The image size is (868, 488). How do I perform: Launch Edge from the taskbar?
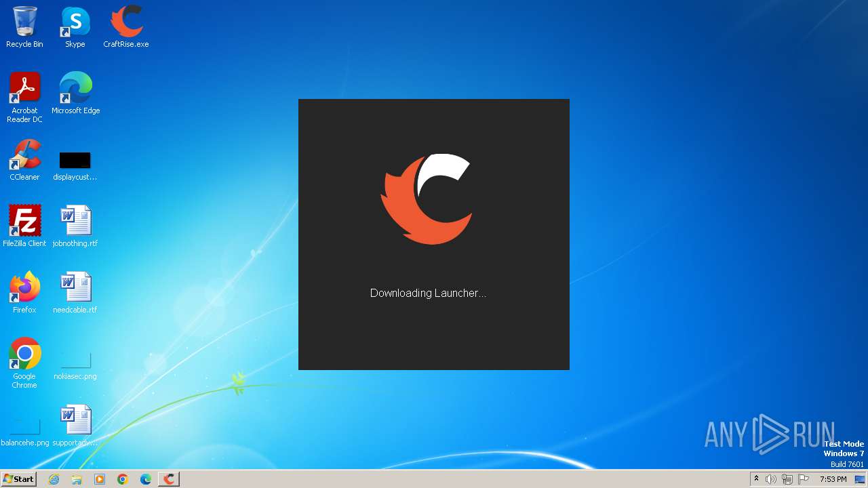pyautogui.click(x=146, y=479)
